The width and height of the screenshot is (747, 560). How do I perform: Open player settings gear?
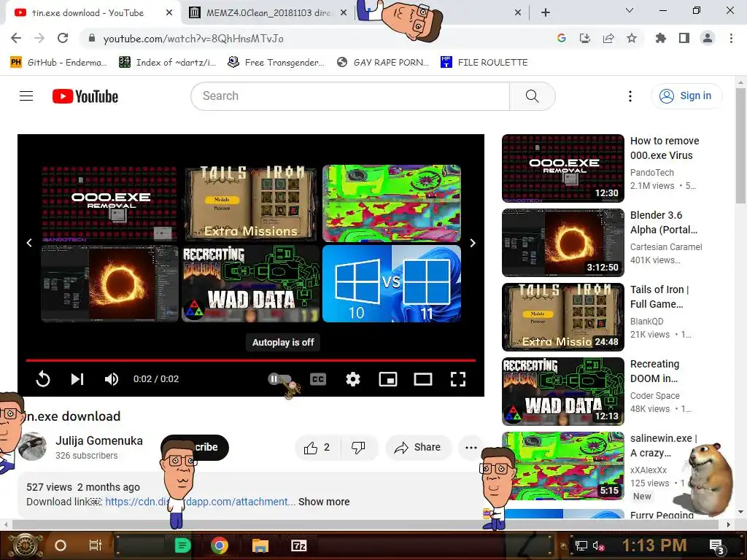coord(353,379)
